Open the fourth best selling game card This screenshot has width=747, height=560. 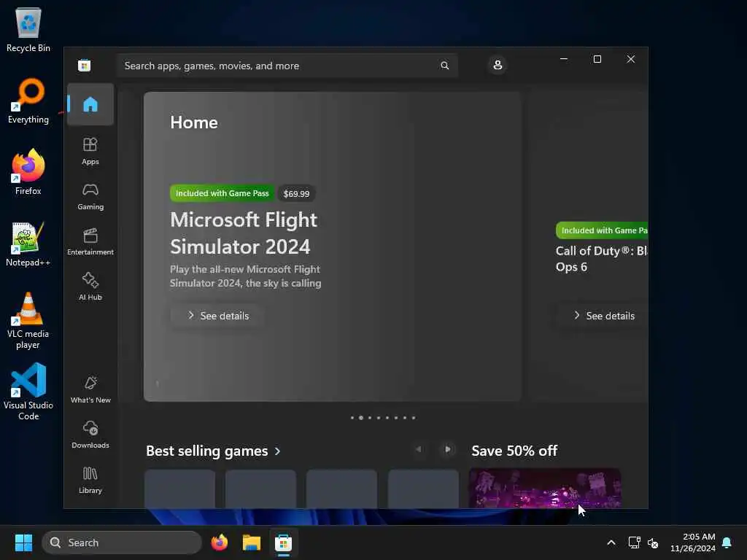pos(423,489)
